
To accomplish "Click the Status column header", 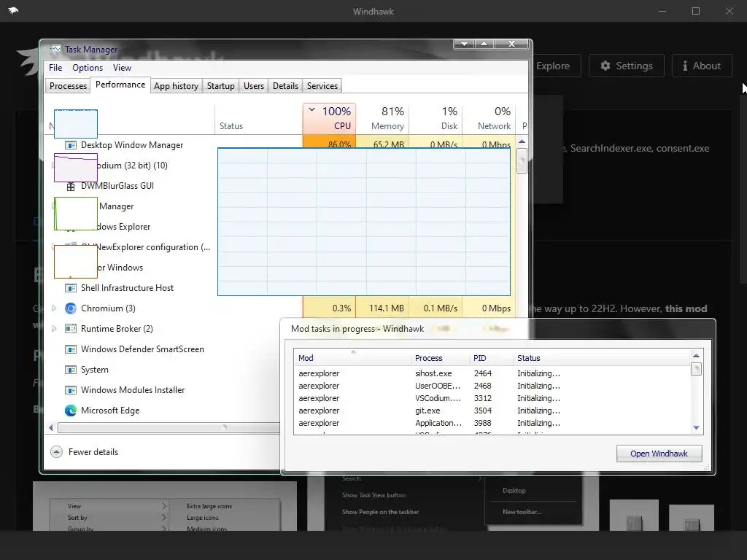I will pos(259,118).
